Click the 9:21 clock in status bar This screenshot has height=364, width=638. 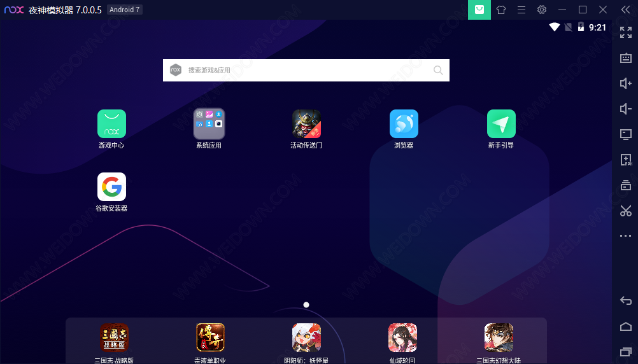point(597,27)
